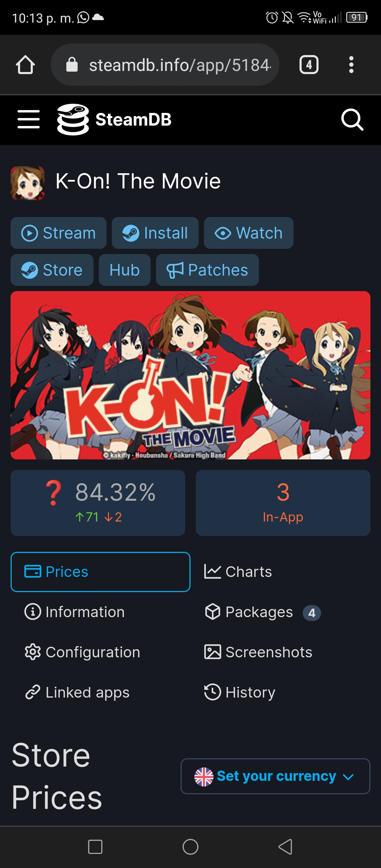The width and height of the screenshot is (381, 868).
Task: Tap the K-On! app avatar icon
Action: click(28, 183)
